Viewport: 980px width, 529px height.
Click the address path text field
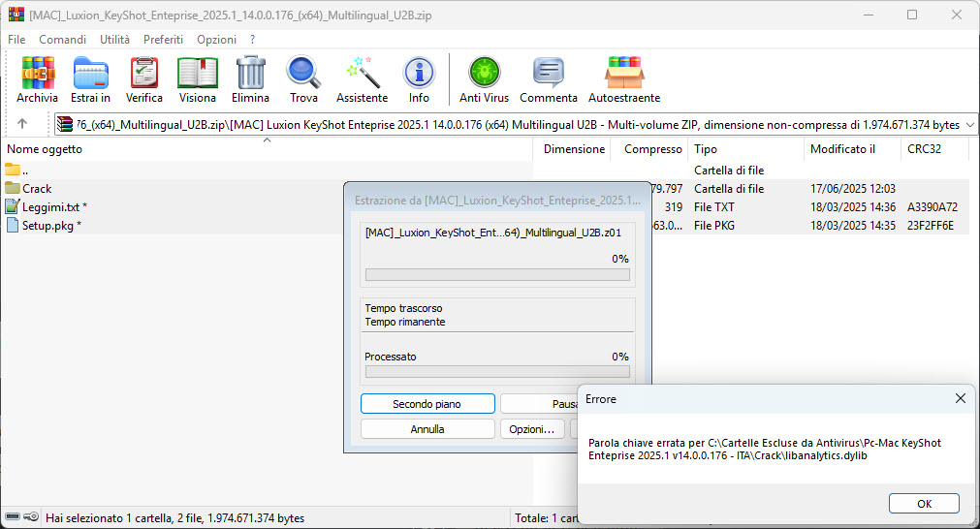[x=518, y=124]
